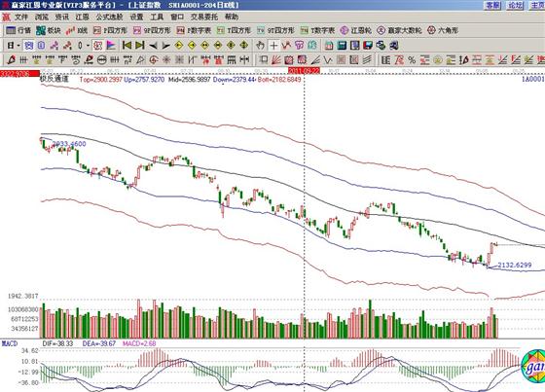Click the pink and blue flag icon
The image size is (545, 392).
tap(111, 46)
